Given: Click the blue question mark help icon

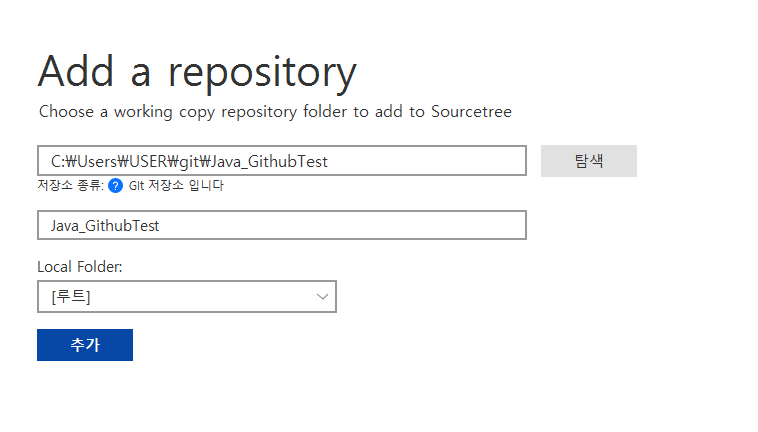Looking at the screenshot, I should 116,186.
